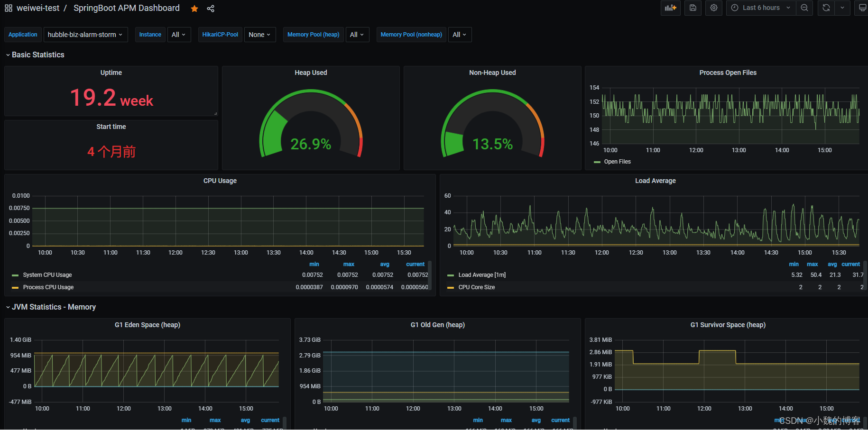The image size is (868, 430).
Task: Star the SpringBoot APM Dashboard
Action: (x=194, y=9)
